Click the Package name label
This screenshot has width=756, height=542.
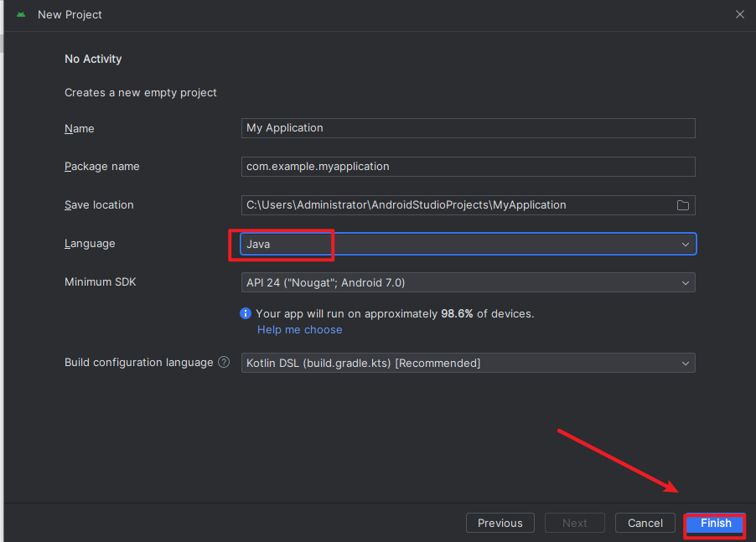102,167
